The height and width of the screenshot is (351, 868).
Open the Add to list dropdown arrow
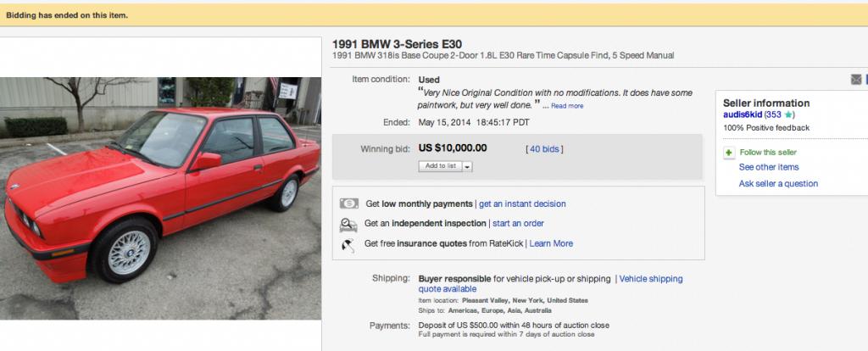(467, 166)
